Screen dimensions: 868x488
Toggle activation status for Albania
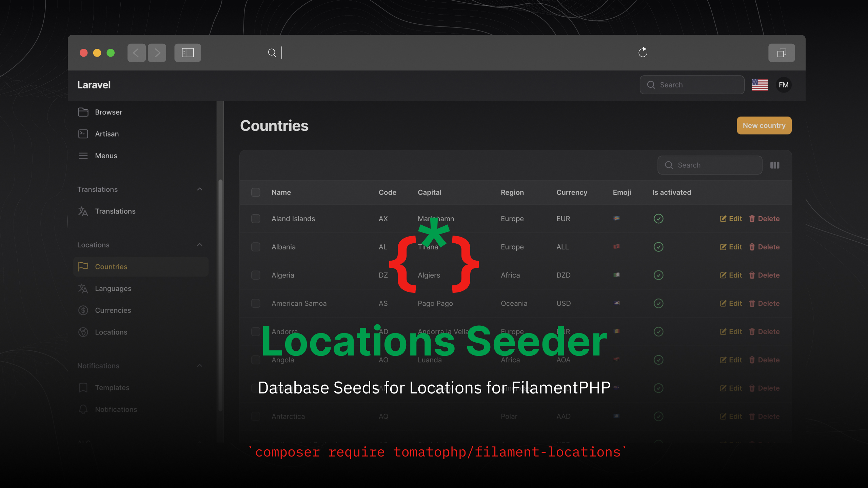coord(658,247)
